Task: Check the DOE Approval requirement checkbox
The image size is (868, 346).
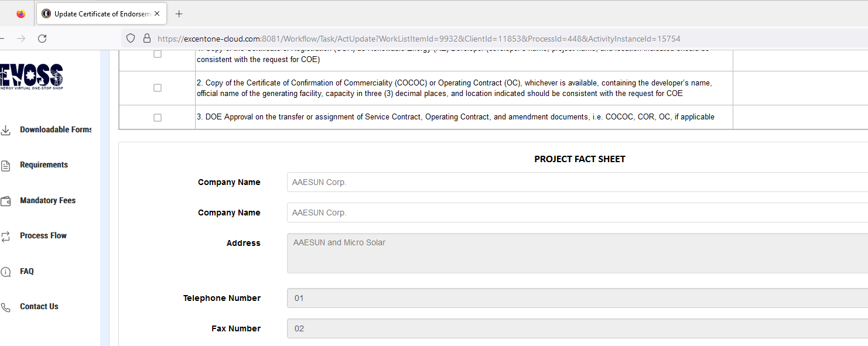Action: click(158, 118)
